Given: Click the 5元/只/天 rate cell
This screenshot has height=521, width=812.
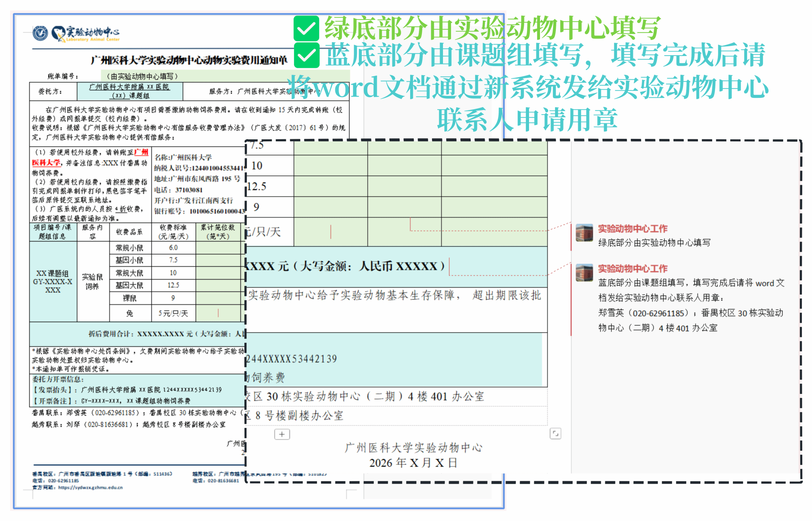Looking at the screenshot, I should (173, 313).
